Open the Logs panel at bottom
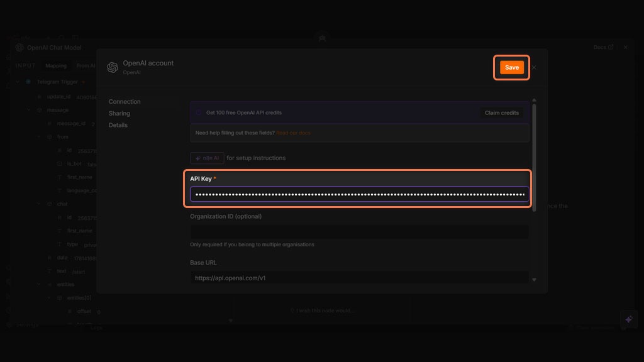644x362 pixels. point(96,327)
